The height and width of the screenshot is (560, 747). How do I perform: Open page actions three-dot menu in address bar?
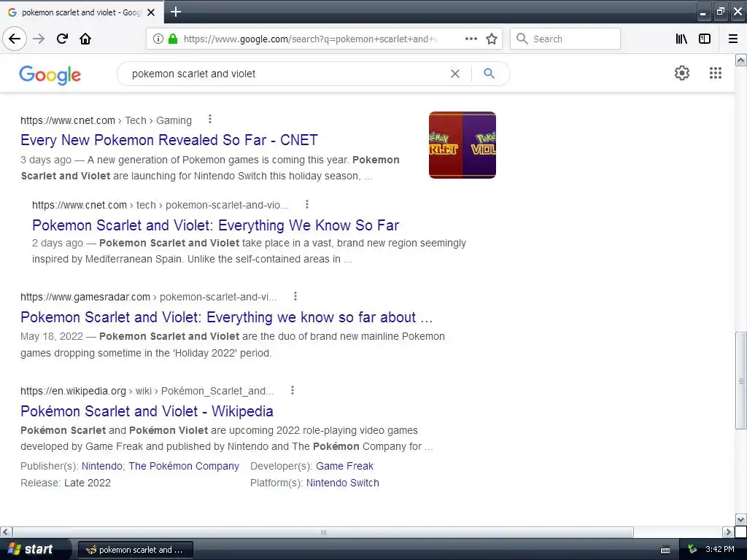471,39
